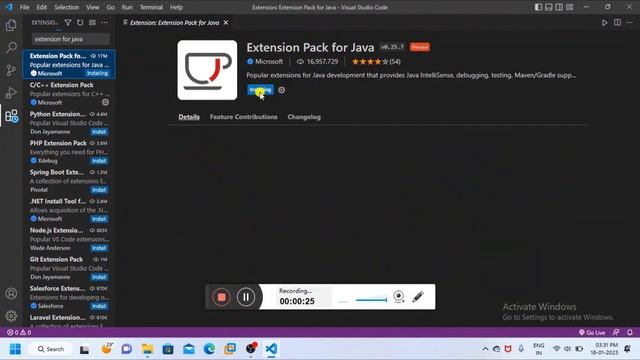The image size is (640, 360).
Task: Filter extensions using the funnel icon
Action: pyautogui.click(x=68, y=22)
